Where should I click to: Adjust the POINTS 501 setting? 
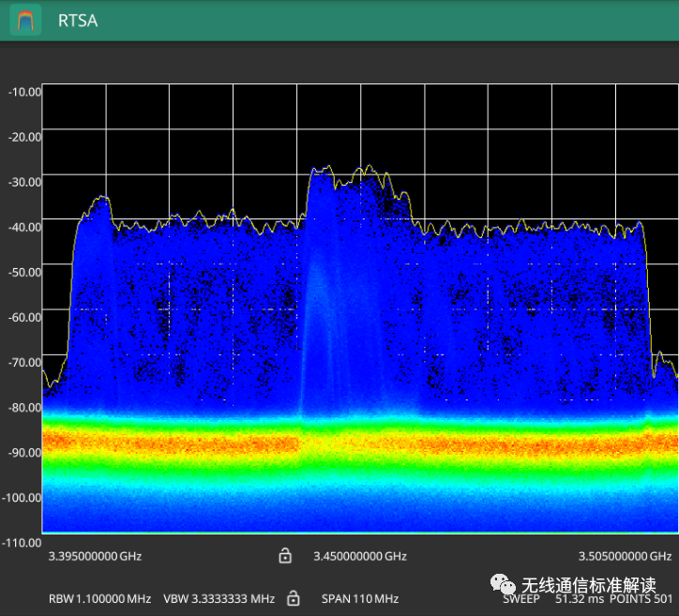(642, 598)
